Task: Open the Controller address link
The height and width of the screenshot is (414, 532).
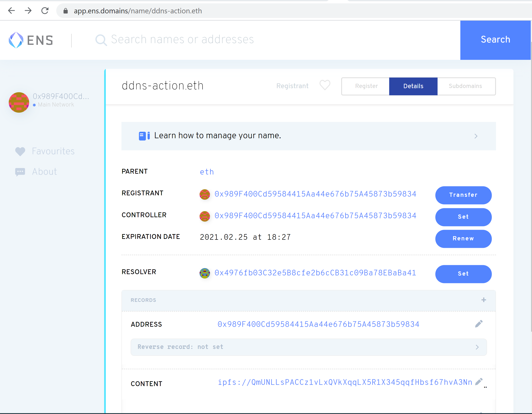Action: click(315, 216)
